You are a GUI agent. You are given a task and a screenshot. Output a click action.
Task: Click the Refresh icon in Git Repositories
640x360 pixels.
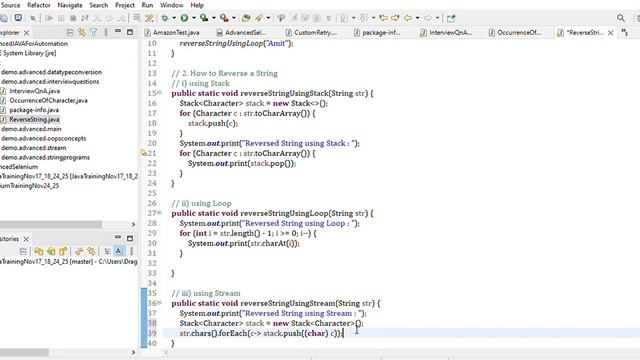pyautogui.click(x=79, y=251)
